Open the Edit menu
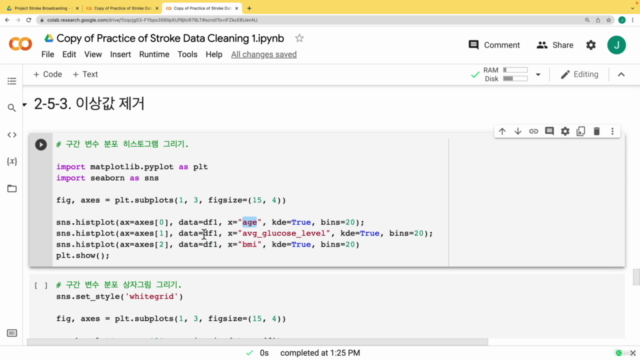640x360 pixels. pyautogui.click(x=69, y=54)
